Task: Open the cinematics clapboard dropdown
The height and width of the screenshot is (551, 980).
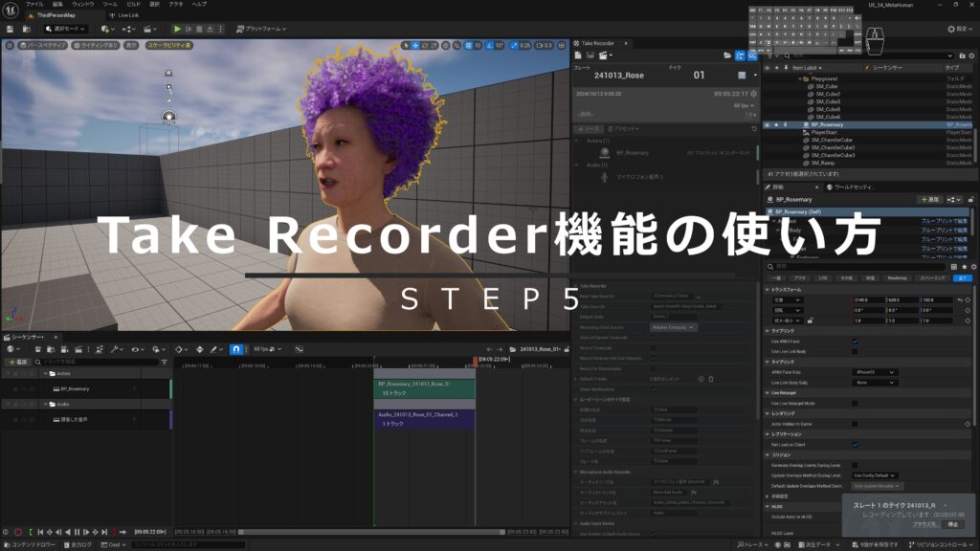Action: tap(148, 29)
